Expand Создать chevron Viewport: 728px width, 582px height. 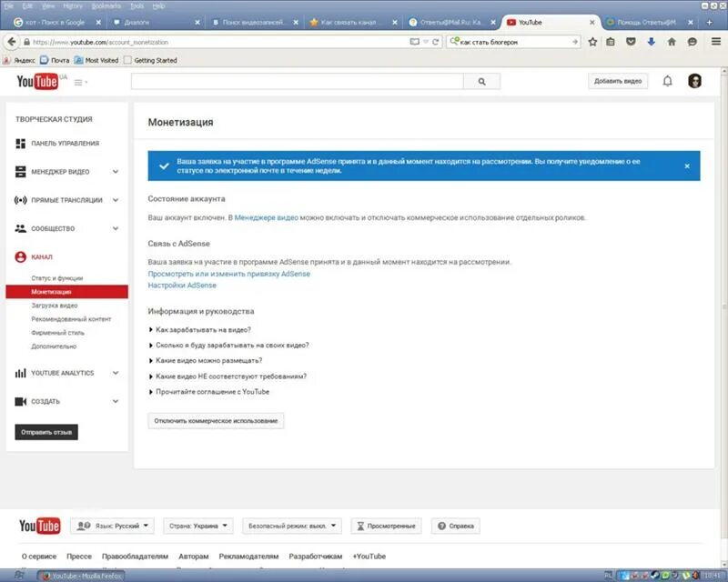click(116, 401)
